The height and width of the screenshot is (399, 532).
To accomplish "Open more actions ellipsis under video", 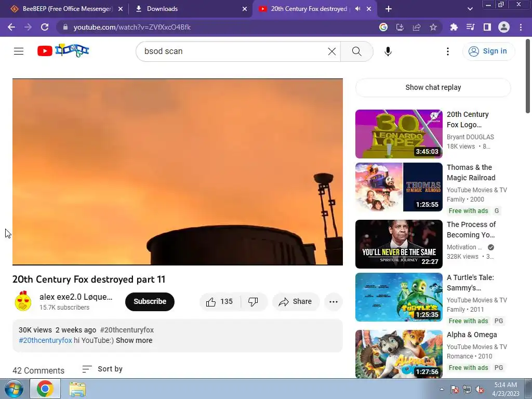I will [333, 302].
